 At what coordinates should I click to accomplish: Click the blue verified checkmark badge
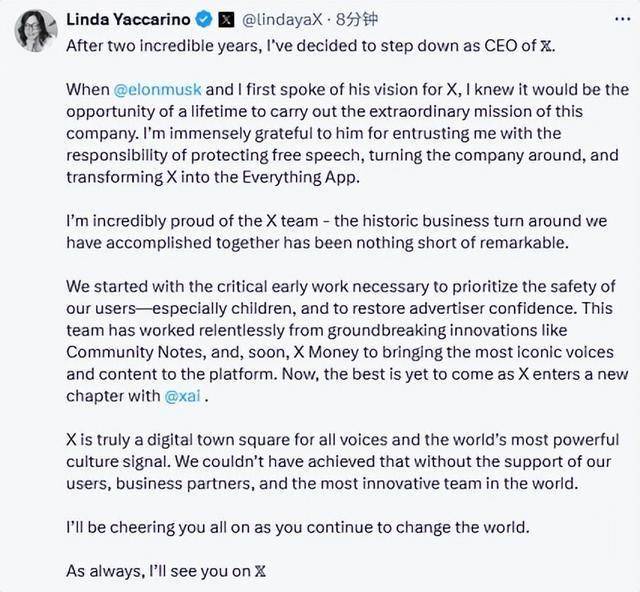[204, 20]
